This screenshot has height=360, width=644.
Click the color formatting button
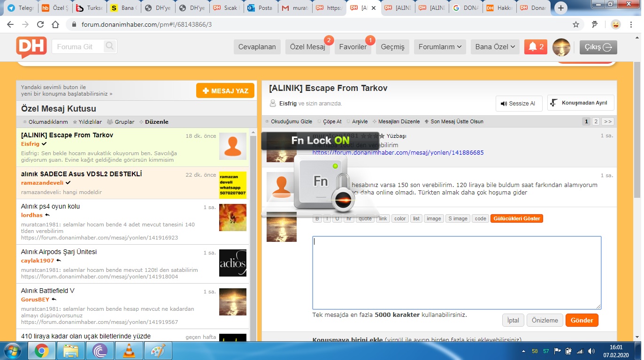[400, 218]
